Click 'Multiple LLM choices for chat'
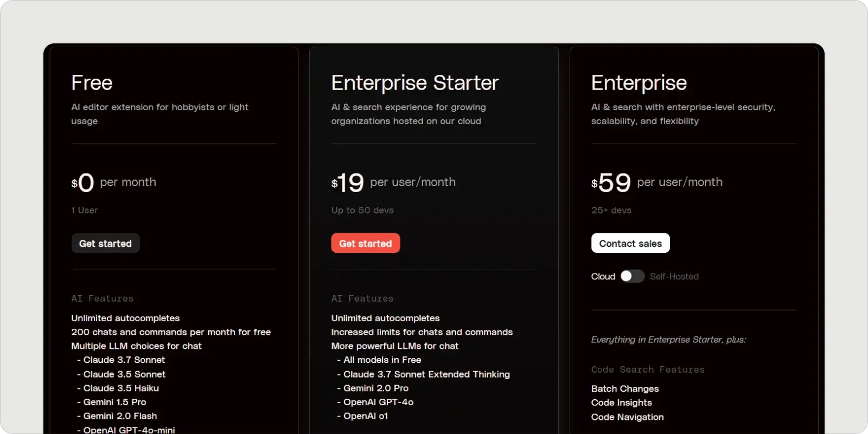This screenshot has height=434, width=868. 136,346
